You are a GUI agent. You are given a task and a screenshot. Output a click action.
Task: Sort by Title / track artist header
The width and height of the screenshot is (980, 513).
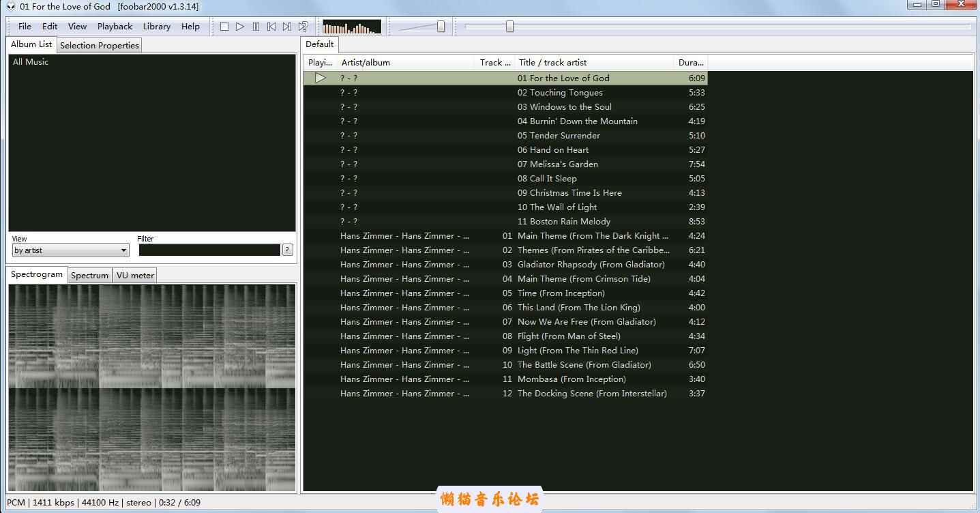595,63
